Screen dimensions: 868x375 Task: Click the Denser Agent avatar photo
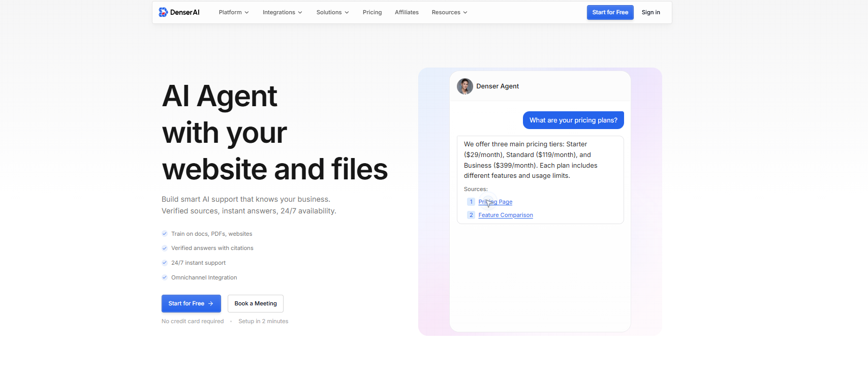point(464,86)
